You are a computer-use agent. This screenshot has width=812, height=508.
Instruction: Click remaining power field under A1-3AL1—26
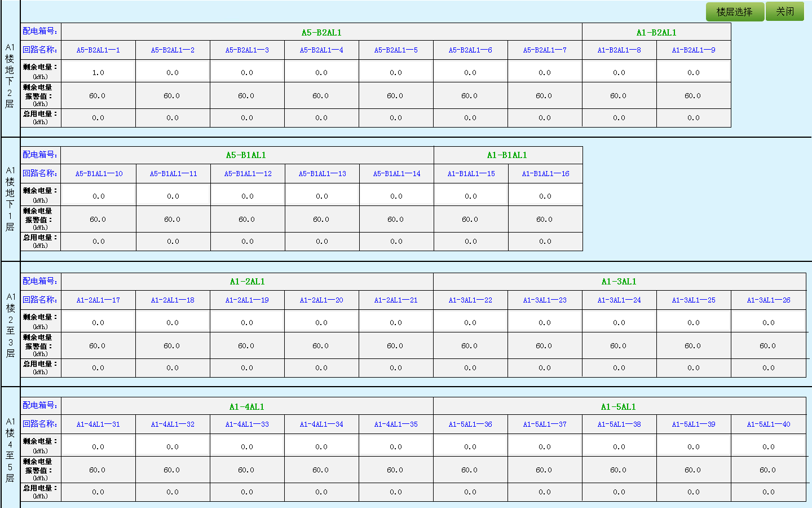click(769, 321)
